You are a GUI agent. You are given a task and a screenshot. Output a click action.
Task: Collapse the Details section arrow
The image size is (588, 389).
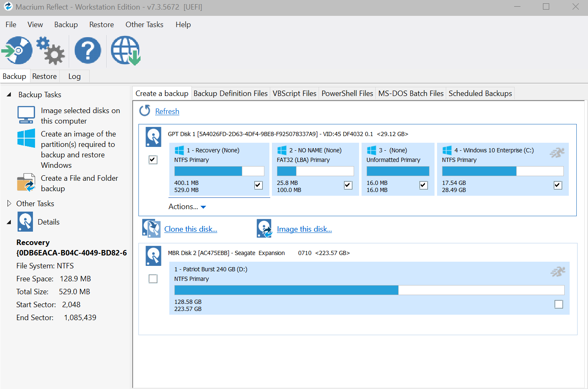[x=9, y=222]
